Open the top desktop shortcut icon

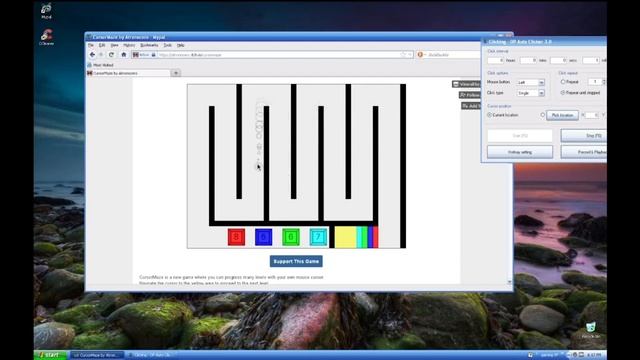[x=47, y=11]
